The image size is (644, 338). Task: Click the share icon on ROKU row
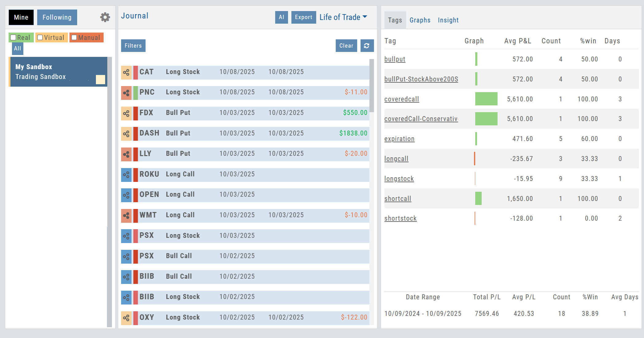tap(126, 175)
